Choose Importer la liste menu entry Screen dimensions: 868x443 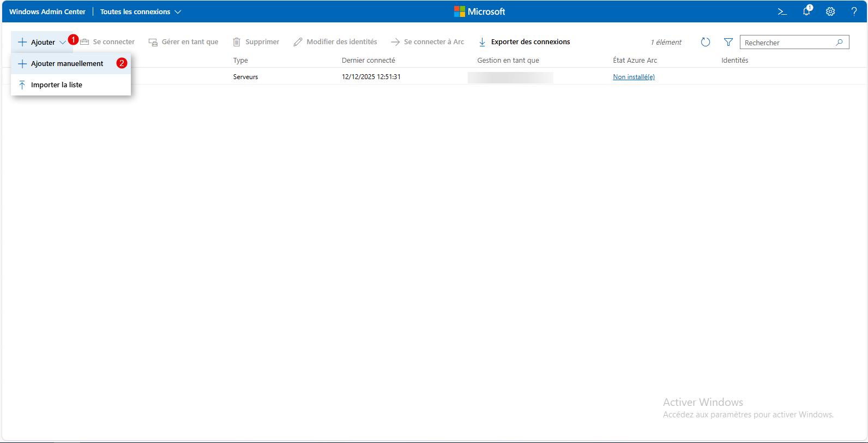(x=57, y=85)
